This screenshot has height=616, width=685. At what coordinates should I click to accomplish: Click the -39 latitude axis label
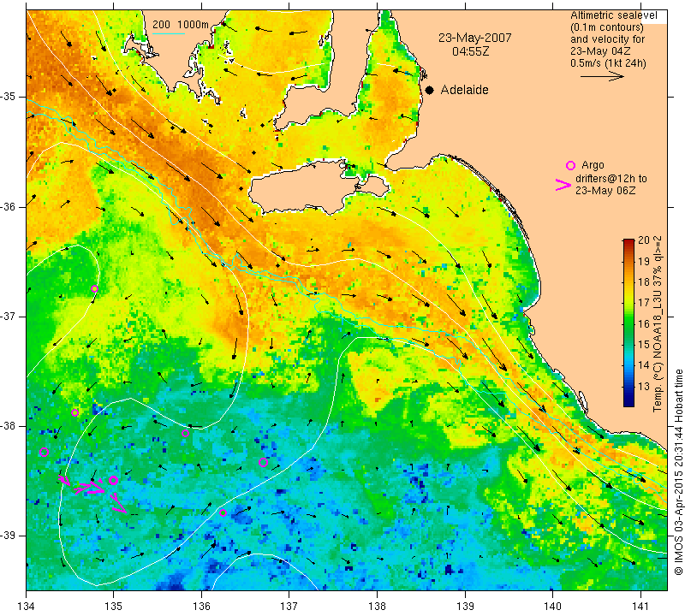[x=9, y=536]
